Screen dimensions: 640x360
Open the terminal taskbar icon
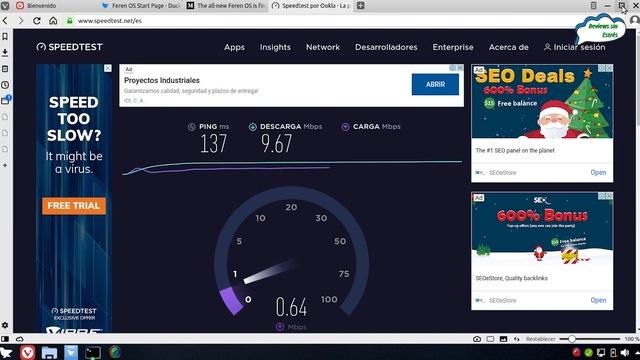click(x=93, y=352)
